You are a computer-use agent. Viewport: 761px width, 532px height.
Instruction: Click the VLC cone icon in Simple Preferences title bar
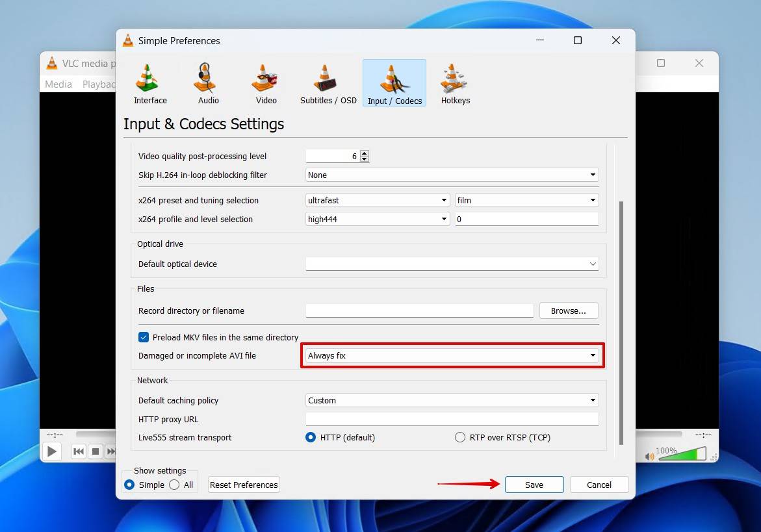(127, 41)
